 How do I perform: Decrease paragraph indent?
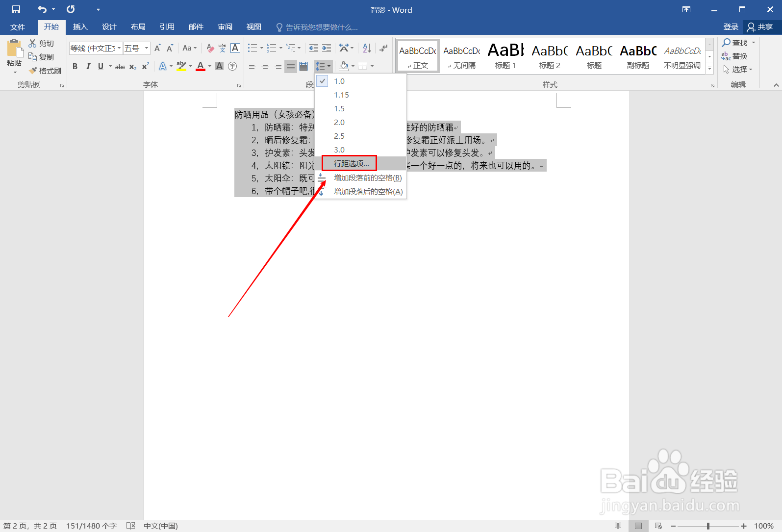click(x=314, y=48)
